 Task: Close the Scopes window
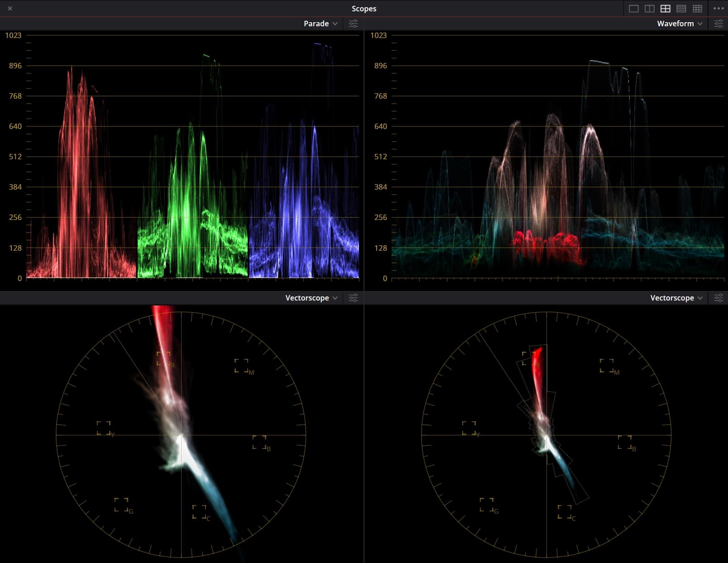click(x=10, y=9)
